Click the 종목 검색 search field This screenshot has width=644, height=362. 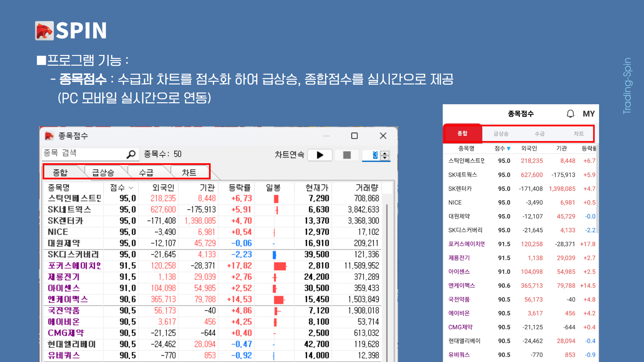tap(84, 154)
